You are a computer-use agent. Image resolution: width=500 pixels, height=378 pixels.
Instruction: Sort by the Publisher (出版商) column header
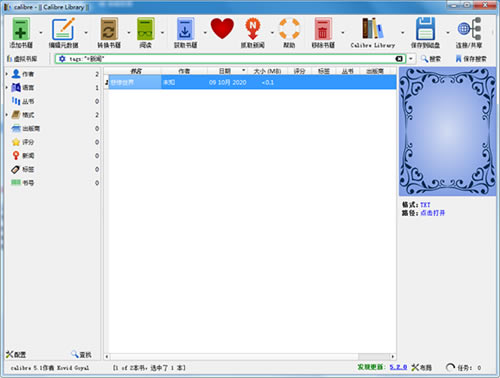375,71
